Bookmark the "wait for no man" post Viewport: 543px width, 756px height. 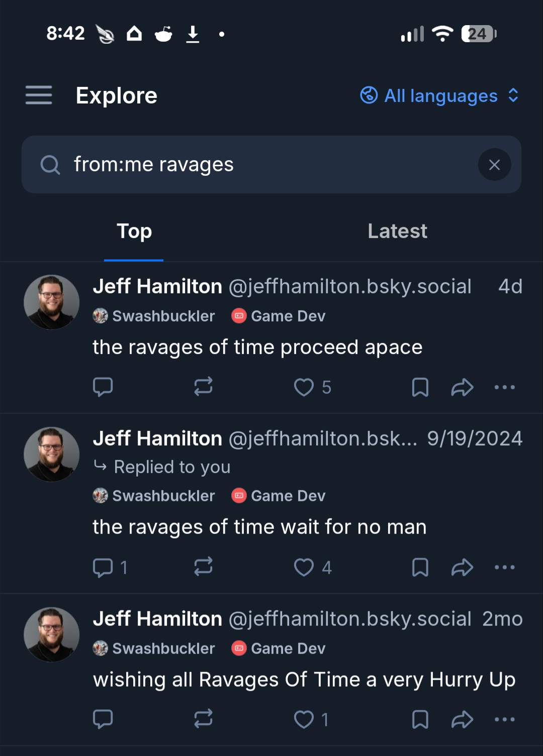420,568
